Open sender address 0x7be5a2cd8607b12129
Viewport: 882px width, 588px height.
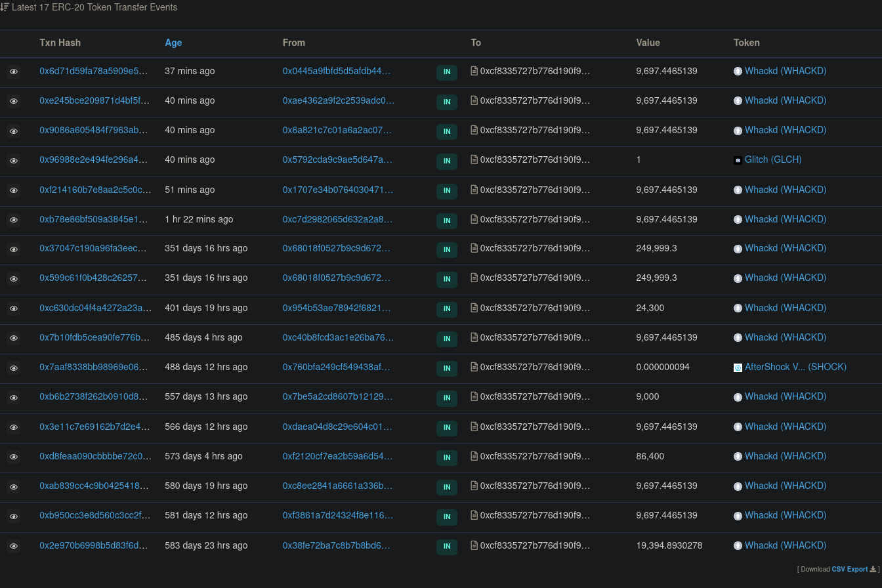click(x=337, y=396)
